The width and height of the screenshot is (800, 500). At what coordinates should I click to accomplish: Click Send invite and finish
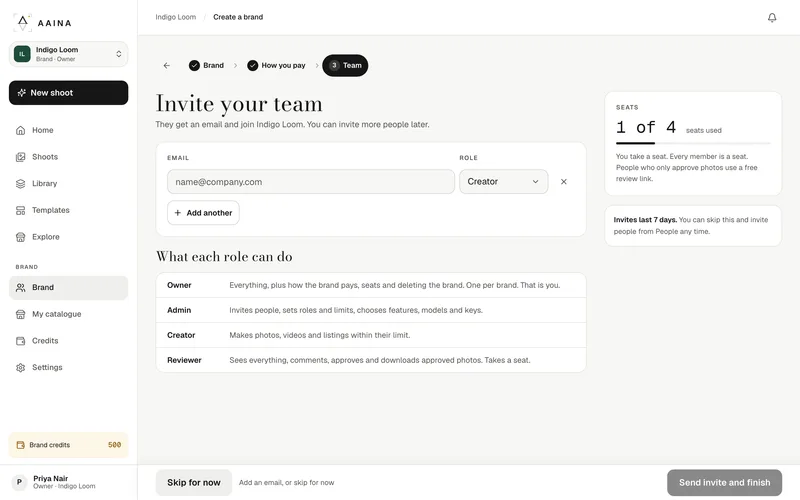point(724,482)
